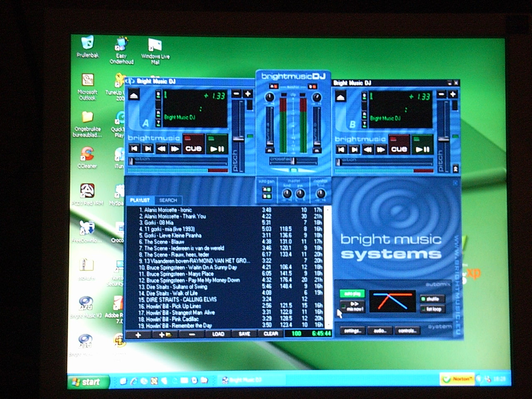Toggle shuffle in automix panel
The width and height of the screenshot is (532, 399).
[x=432, y=299]
